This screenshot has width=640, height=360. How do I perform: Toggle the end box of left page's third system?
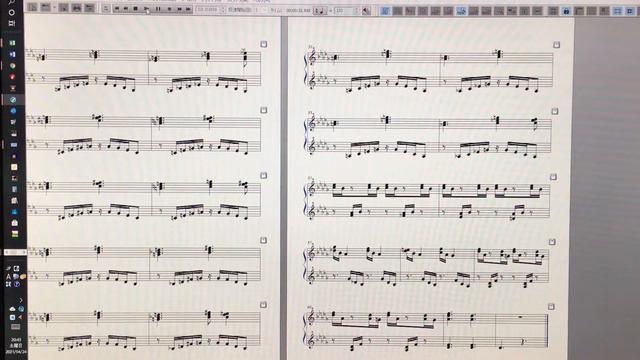pyautogui.click(x=264, y=176)
